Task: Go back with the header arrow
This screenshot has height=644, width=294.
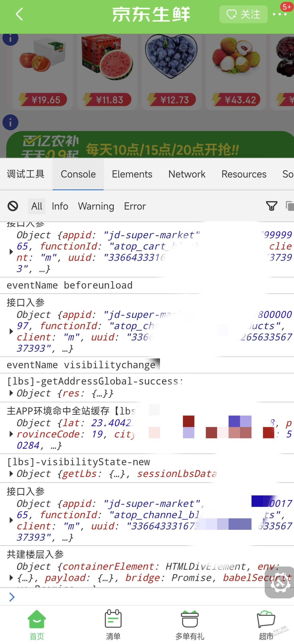Action: coord(19,14)
